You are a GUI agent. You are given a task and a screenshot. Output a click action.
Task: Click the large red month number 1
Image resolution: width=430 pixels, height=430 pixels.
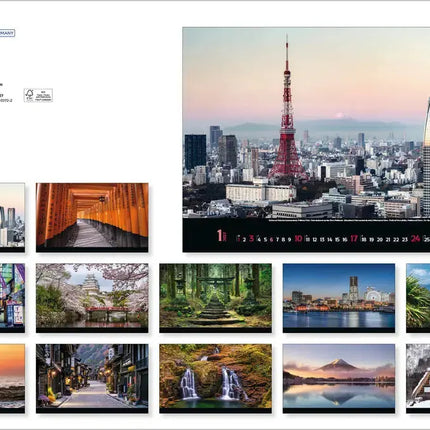pos(220,235)
